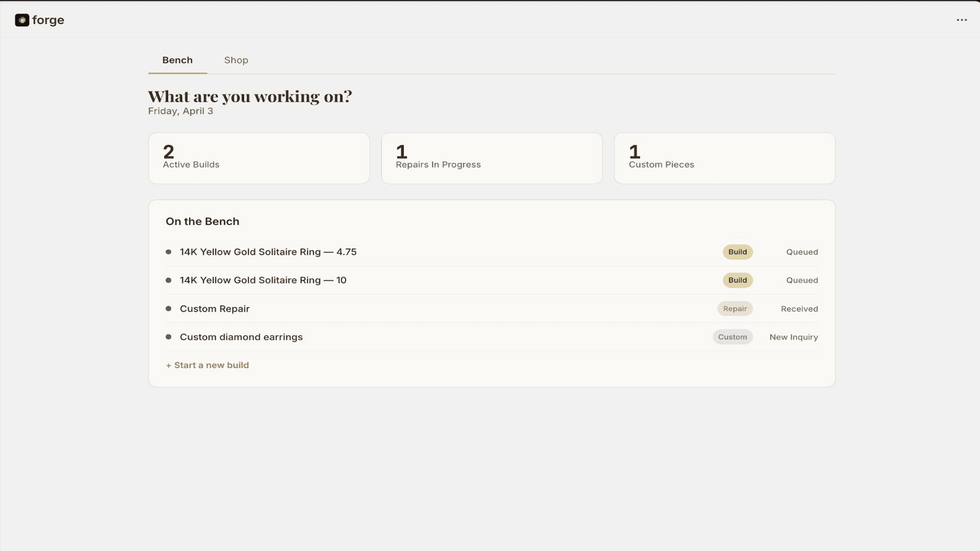This screenshot has height=551, width=980.
Task: Open the Custom Pieces card
Action: [x=725, y=158]
